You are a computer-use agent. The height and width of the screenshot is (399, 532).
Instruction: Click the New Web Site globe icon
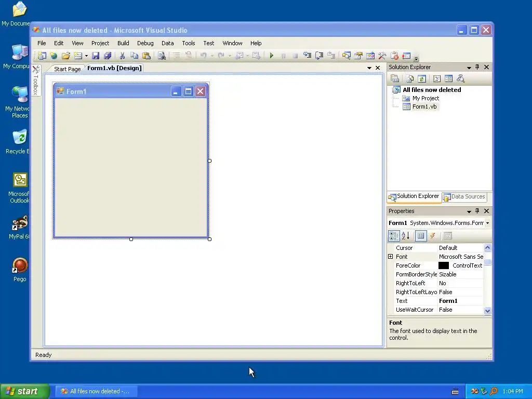tap(54, 56)
